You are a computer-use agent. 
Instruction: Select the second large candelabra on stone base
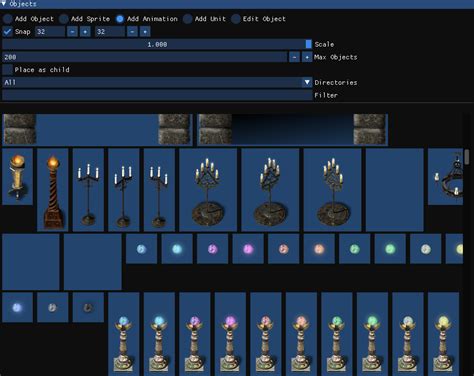(x=270, y=190)
